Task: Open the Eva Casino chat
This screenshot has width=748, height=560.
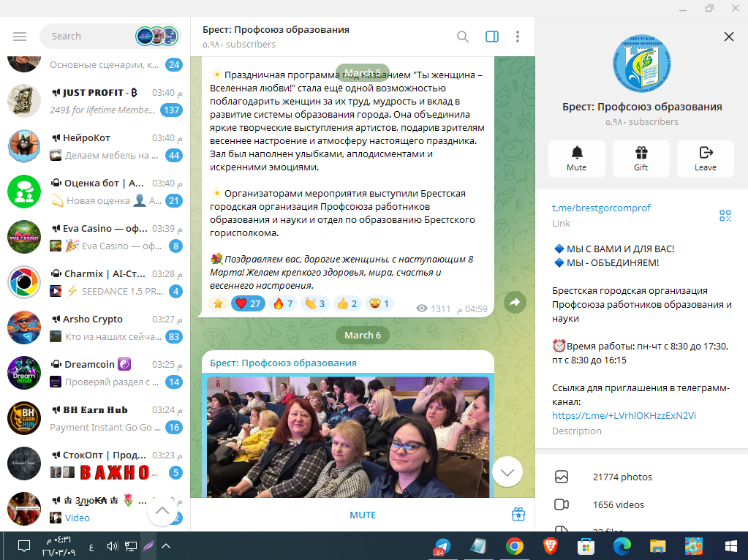Action: [x=95, y=237]
